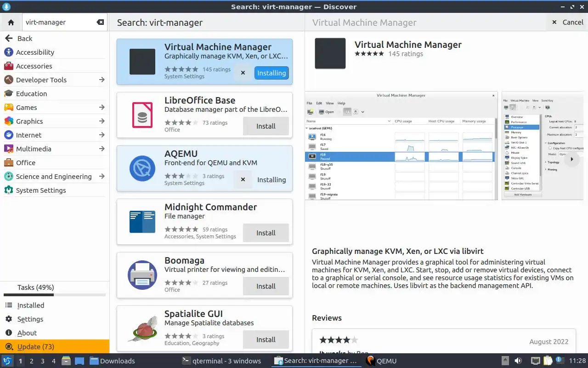The width and height of the screenshot is (588, 368).
Task: Select Science and Engineering category
Action: (55, 177)
